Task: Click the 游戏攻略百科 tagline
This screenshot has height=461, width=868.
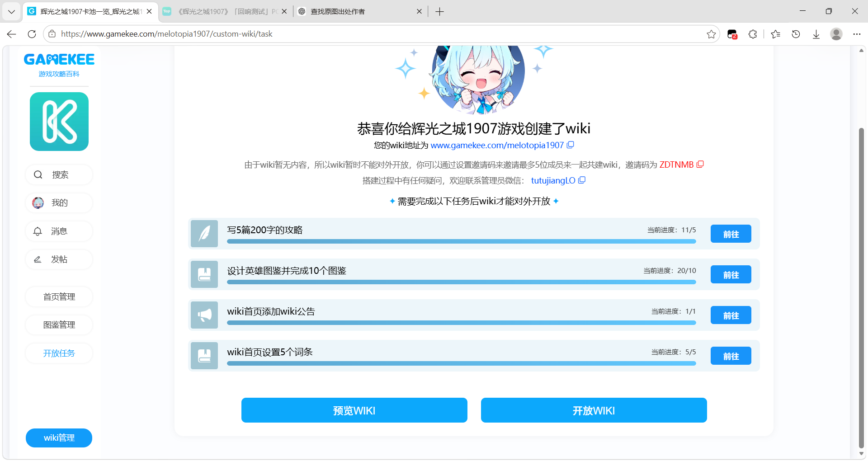Action: (x=59, y=74)
